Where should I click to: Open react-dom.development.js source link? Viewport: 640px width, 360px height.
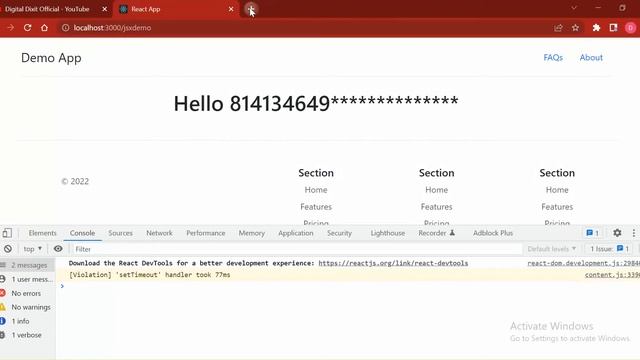[x=583, y=263]
